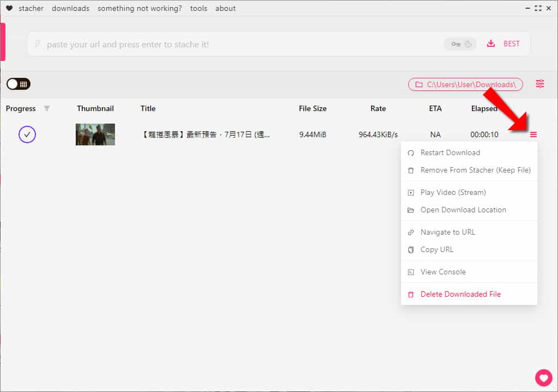This screenshot has width=558, height=392.
Task: Choose Open Download Location
Action: (x=469, y=210)
